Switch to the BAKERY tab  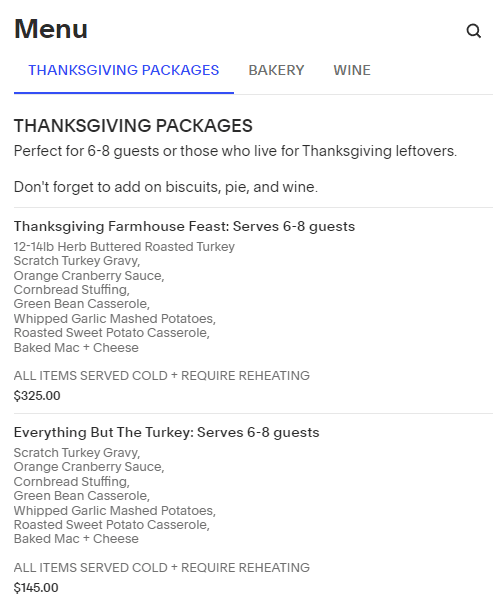[x=276, y=70]
